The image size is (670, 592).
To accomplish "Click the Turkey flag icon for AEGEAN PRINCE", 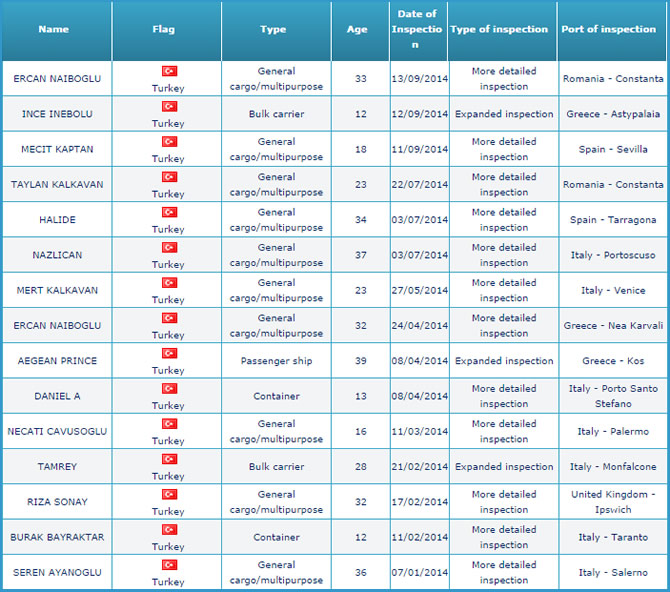I will [168, 353].
